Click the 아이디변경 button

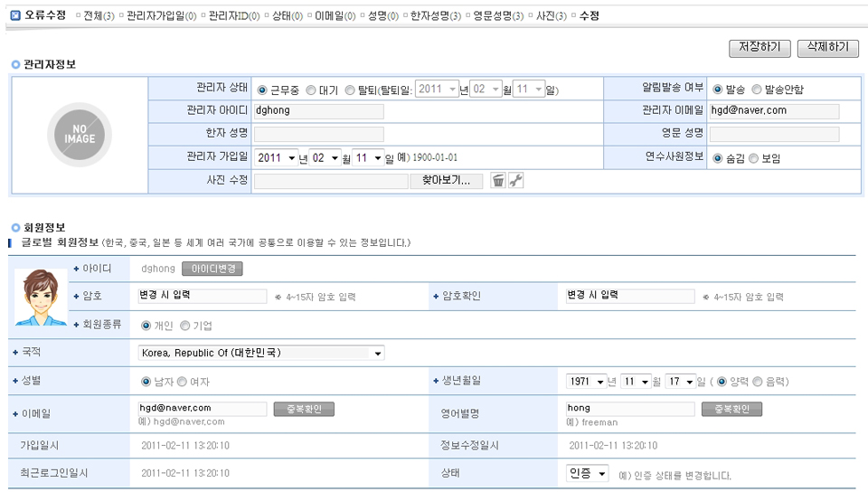point(212,269)
